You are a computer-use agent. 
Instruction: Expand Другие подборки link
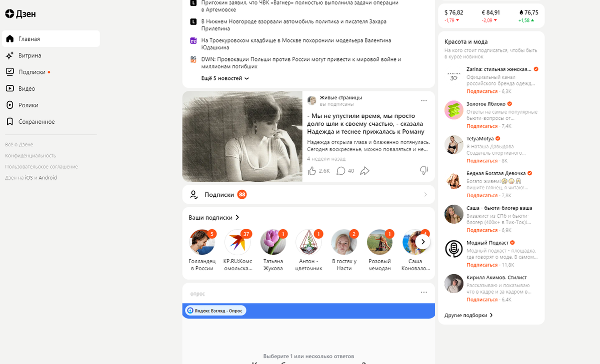coord(468,316)
